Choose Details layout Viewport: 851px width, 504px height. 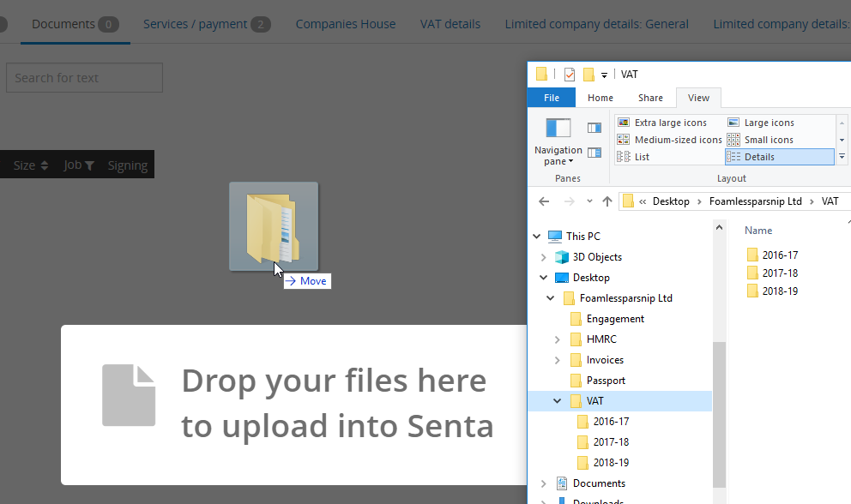click(x=779, y=157)
